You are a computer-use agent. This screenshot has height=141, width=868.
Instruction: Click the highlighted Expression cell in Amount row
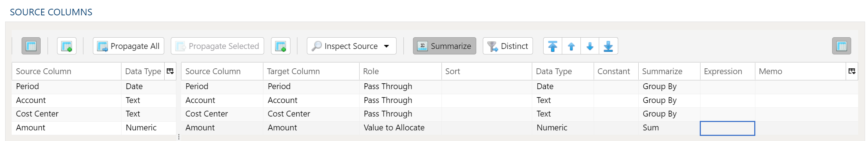click(x=728, y=128)
